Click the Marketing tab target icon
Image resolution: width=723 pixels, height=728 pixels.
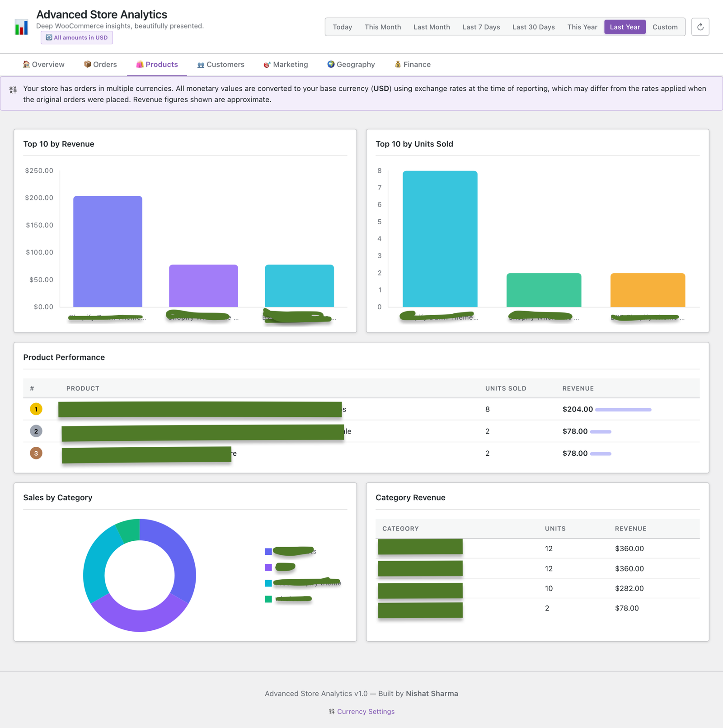click(x=267, y=65)
